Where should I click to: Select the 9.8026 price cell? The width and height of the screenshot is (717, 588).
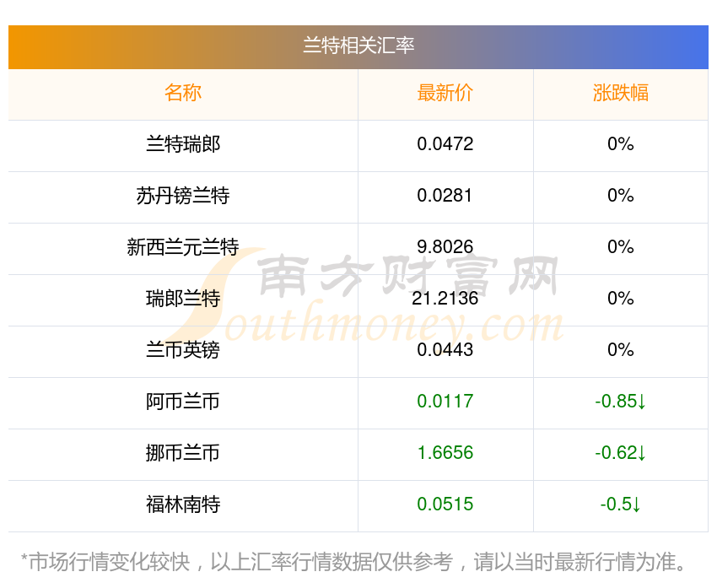[x=445, y=247]
